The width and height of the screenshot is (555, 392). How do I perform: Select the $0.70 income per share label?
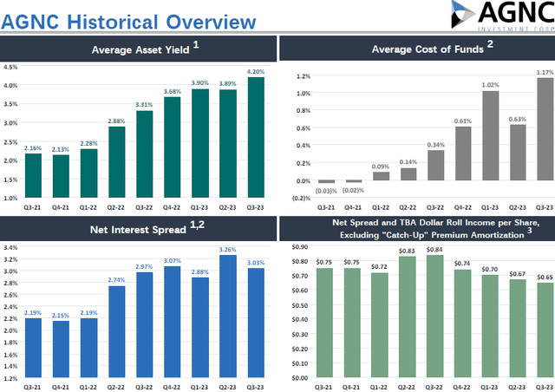(489, 270)
